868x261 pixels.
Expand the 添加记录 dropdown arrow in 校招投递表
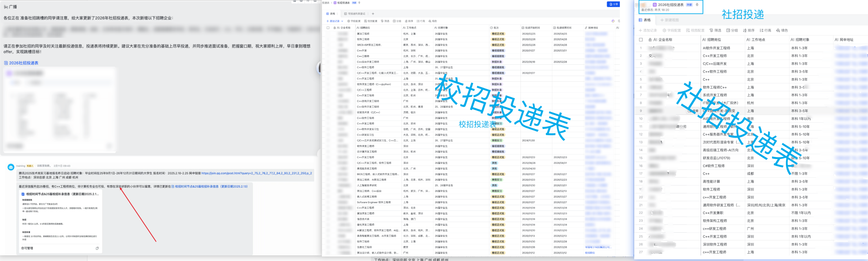[342, 21]
